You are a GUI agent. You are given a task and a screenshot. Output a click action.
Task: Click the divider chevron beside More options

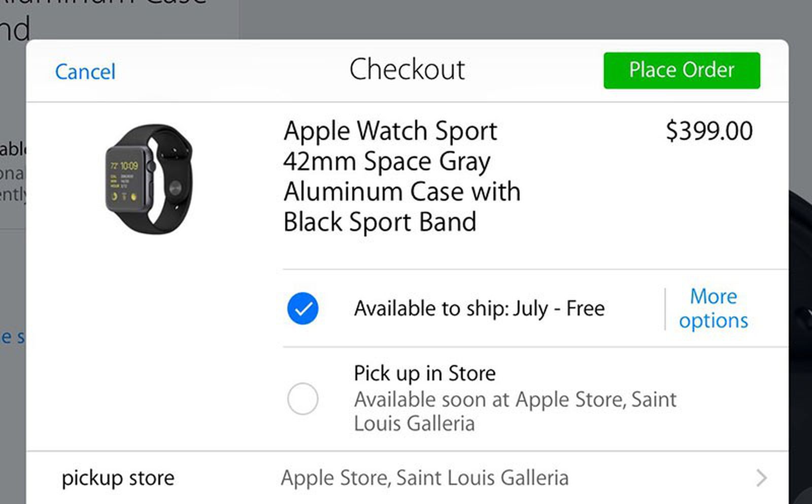tap(665, 308)
